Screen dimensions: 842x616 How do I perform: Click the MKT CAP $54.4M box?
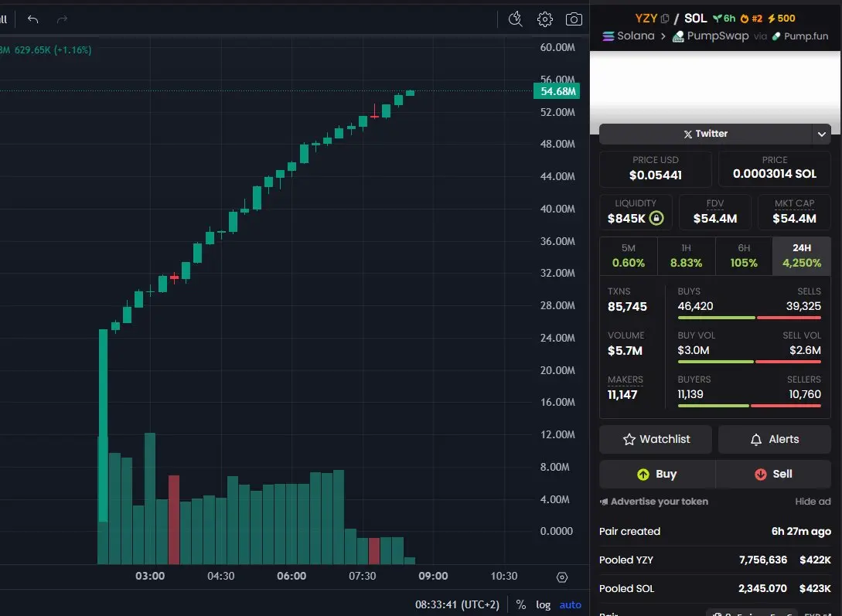coord(794,213)
